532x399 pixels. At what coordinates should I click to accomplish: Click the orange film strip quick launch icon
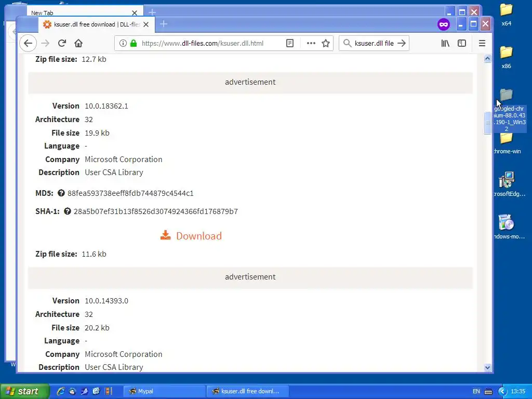(108, 391)
